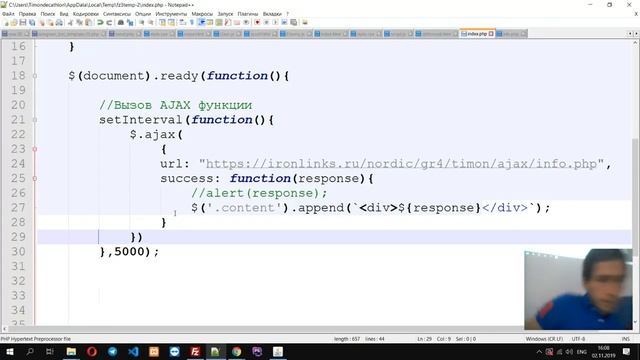Screen dimensions: 640x360
Task: Toggle the highlighted indent guide button
Action: tap(201, 22)
